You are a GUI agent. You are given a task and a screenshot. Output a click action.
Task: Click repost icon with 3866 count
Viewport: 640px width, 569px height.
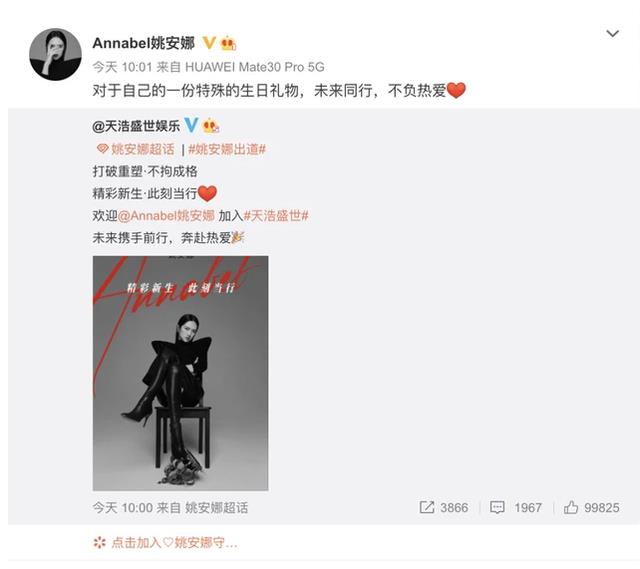427,507
